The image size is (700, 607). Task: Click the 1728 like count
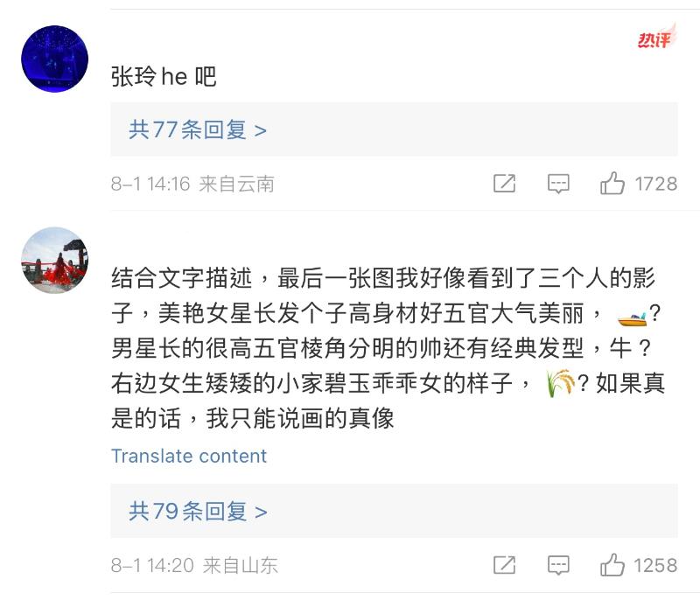point(655,184)
